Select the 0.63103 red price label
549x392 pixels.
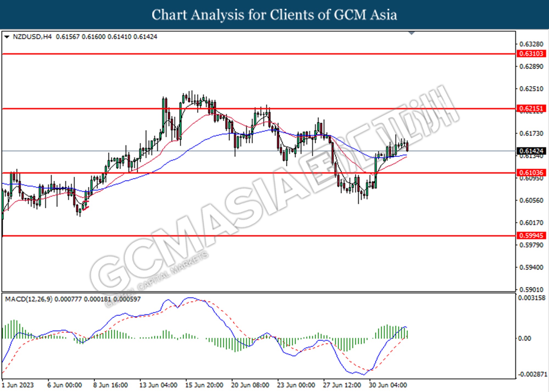[531, 54]
